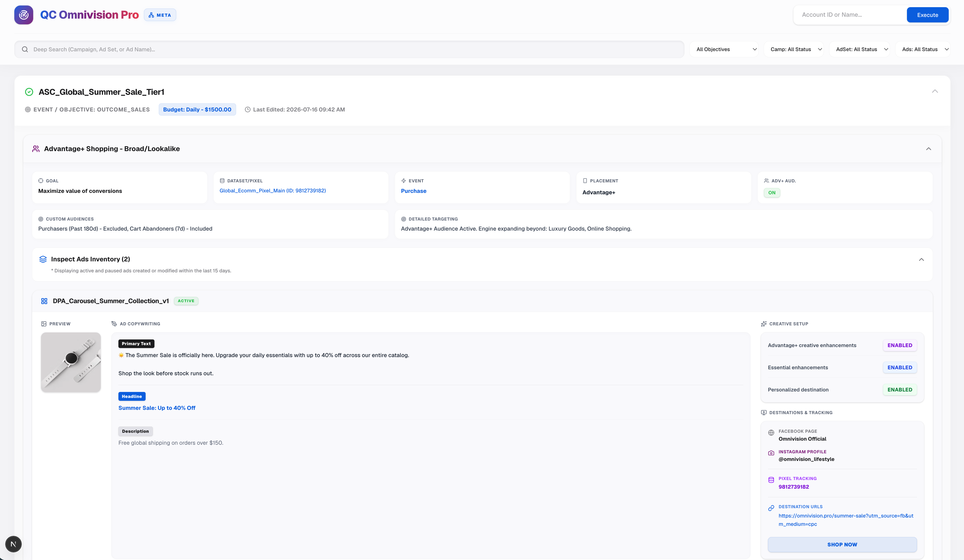Click the Advantage+ placement value
This screenshot has width=964, height=560.
click(x=599, y=192)
